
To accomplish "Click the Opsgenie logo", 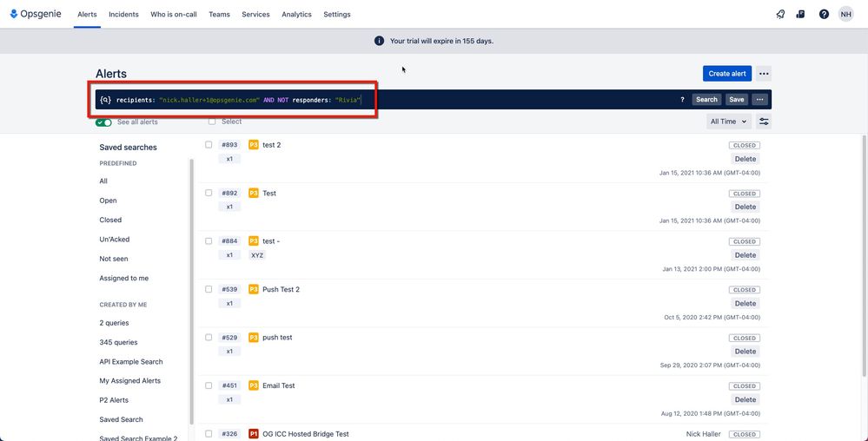I will tap(36, 14).
